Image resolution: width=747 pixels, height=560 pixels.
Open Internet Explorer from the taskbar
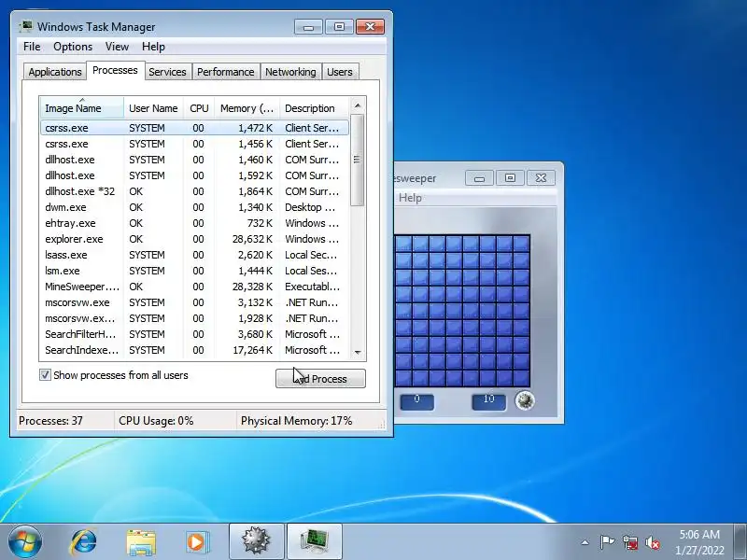[x=83, y=542]
